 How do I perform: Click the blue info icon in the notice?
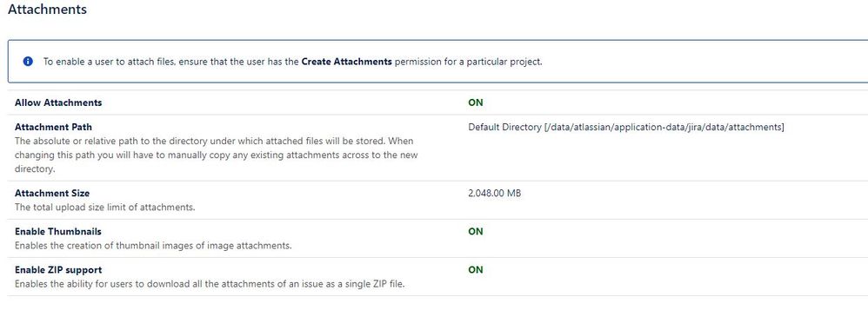28,62
